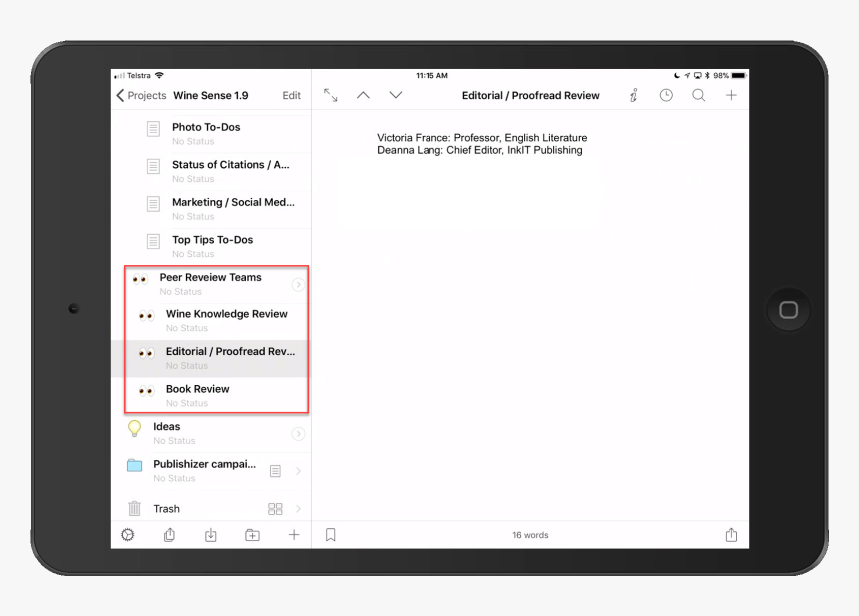Tap the Photo To-Dos document icon

tap(153, 129)
